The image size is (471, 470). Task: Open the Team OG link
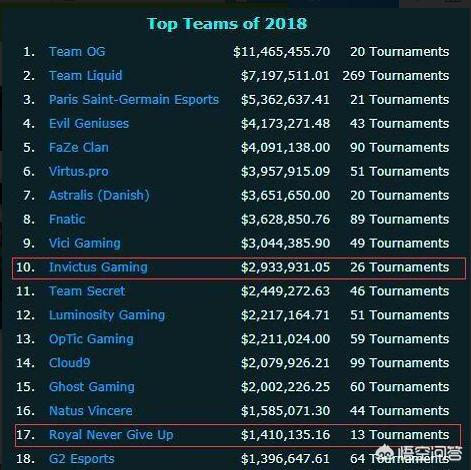pyautogui.click(x=77, y=52)
